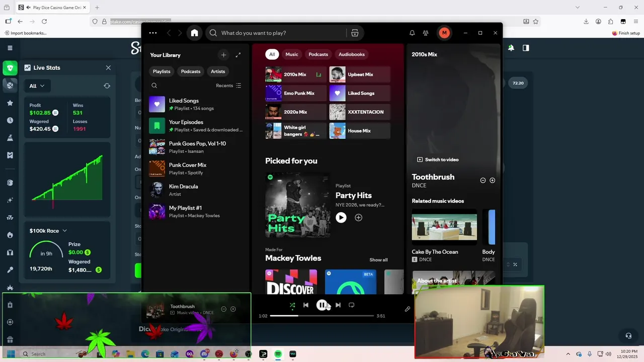Open the Recents sort dropdown in library

(x=228, y=85)
